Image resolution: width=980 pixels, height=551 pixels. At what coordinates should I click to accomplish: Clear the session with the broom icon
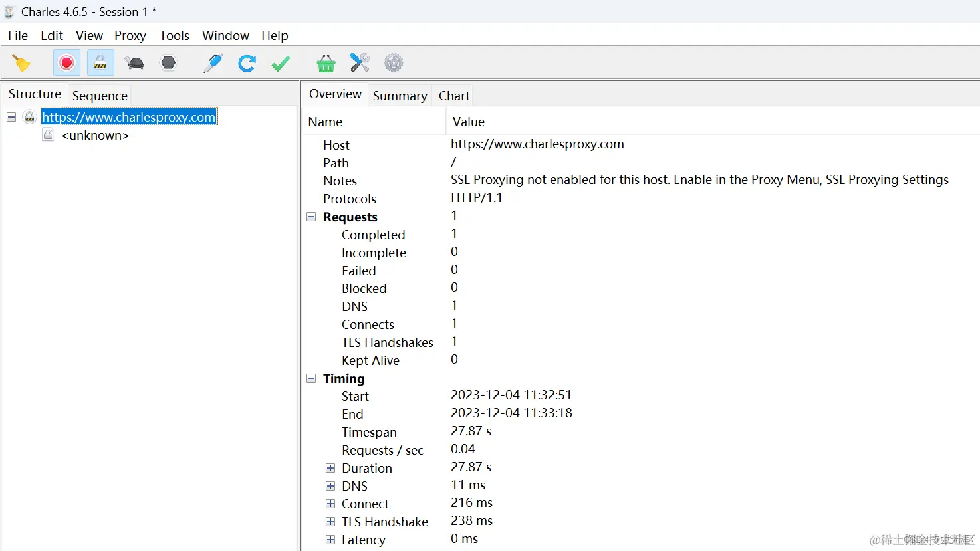point(21,63)
